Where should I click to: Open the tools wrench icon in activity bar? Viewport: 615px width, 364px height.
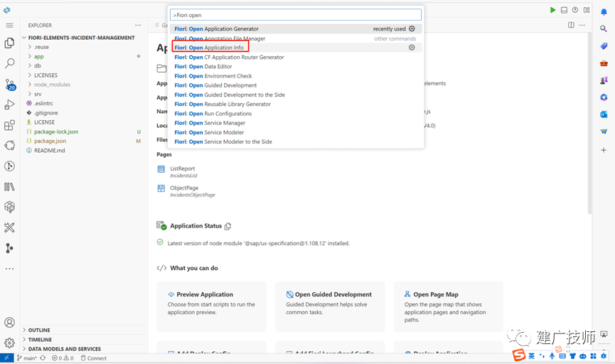click(x=9, y=227)
